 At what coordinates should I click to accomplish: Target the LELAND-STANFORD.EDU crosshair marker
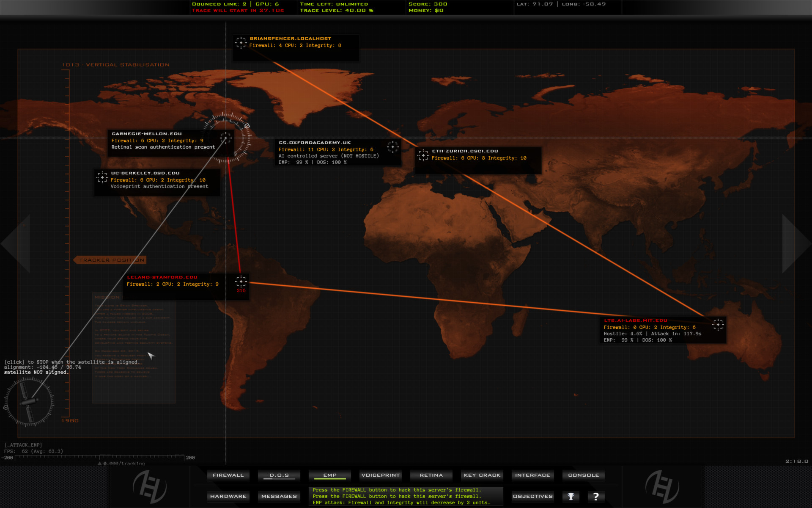(241, 281)
